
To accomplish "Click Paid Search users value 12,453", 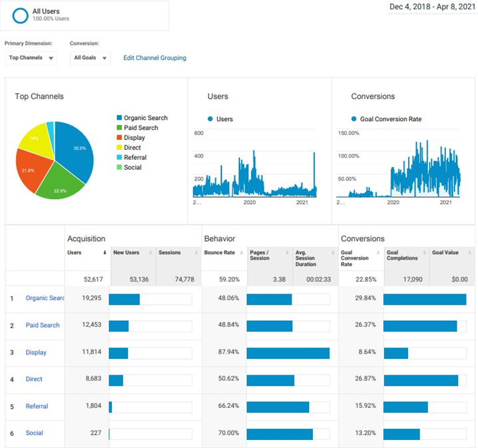I will [91, 325].
